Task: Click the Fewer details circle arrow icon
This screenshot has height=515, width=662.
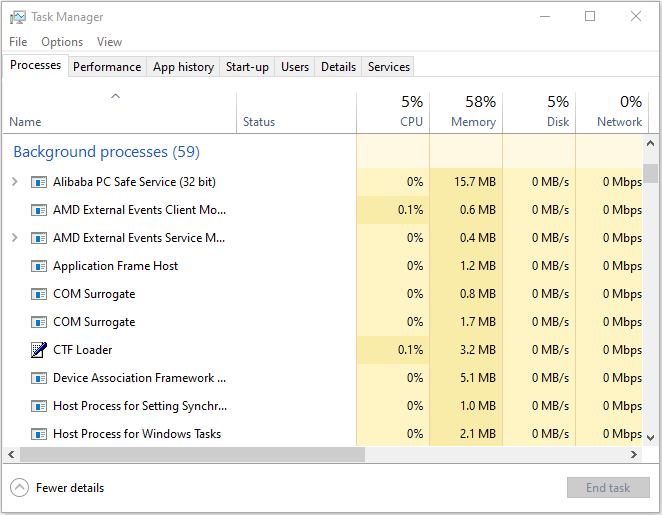Action: (19, 488)
